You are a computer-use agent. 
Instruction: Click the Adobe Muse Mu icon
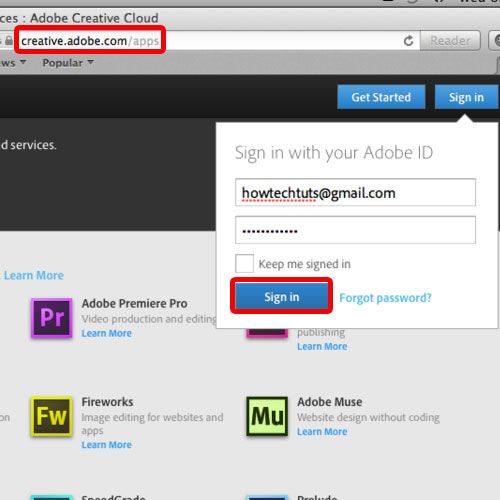(267, 416)
